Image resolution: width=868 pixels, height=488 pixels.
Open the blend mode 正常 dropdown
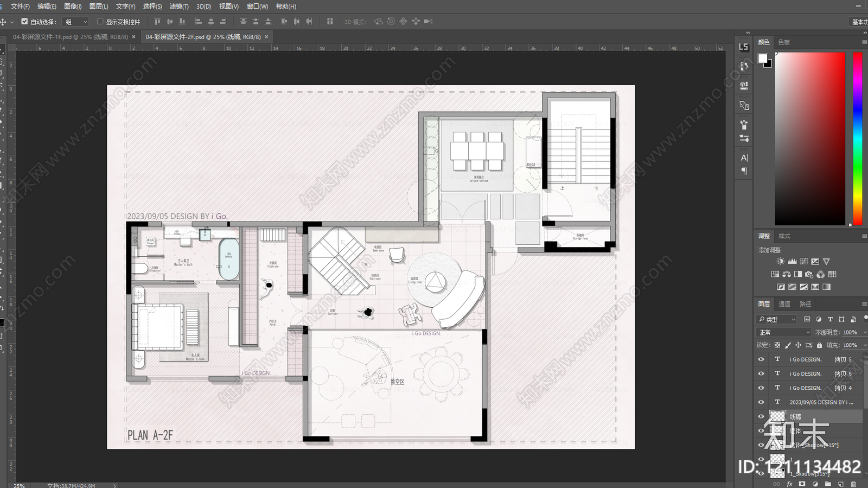pos(784,332)
